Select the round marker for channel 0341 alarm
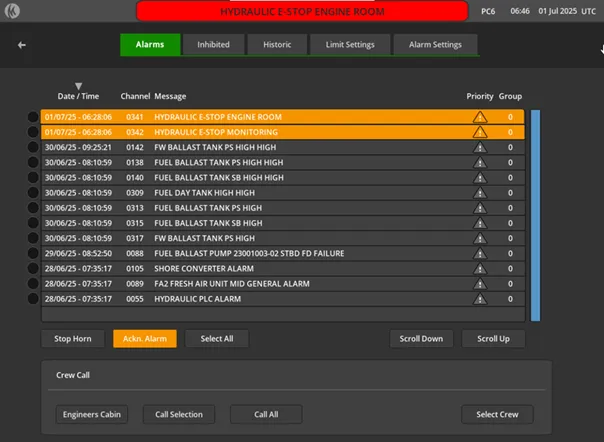The height and width of the screenshot is (442, 604). (33, 117)
